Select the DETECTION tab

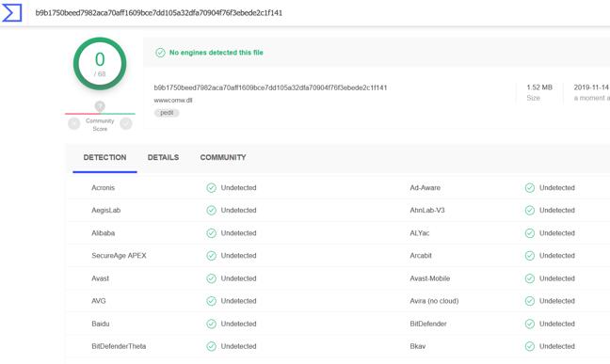[x=104, y=157]
